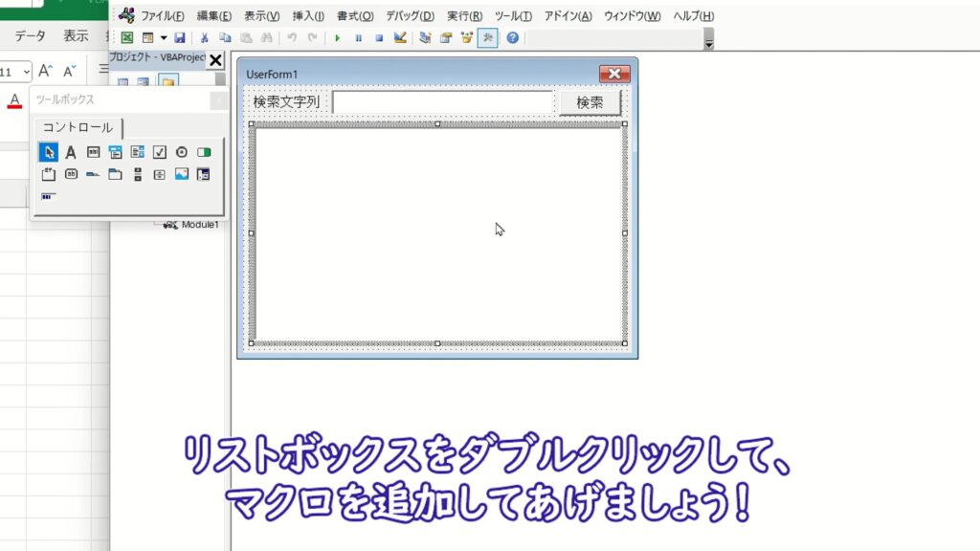The height and width of the screenshot is (551, 980).
Task: Click the Run Sub/UserForm play icon
Action: [x=337, y=38]
